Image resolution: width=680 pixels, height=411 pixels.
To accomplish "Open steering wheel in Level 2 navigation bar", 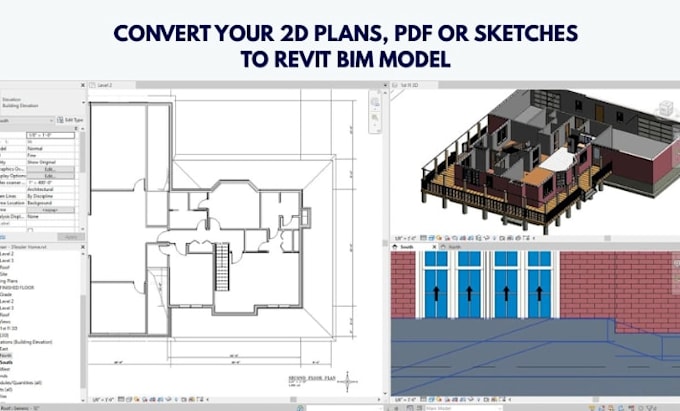I will (x=375, y=102).
